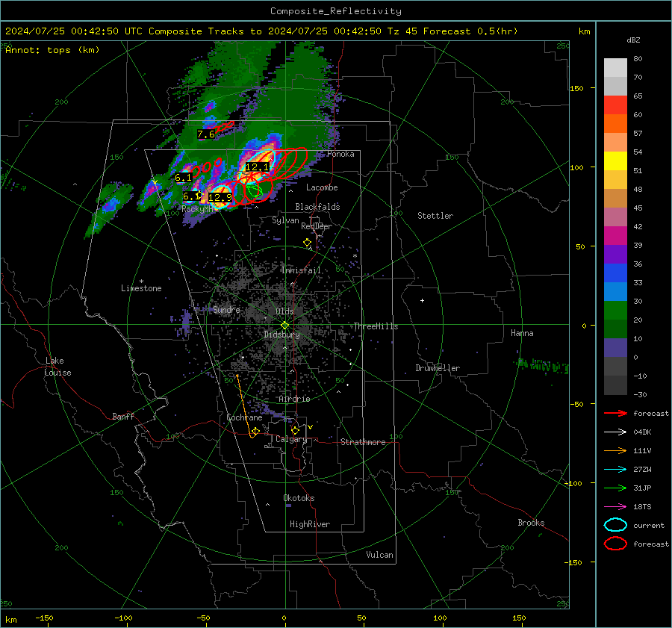
Task: Click the Annot: tops (km) annotation label
Action: 52,50
